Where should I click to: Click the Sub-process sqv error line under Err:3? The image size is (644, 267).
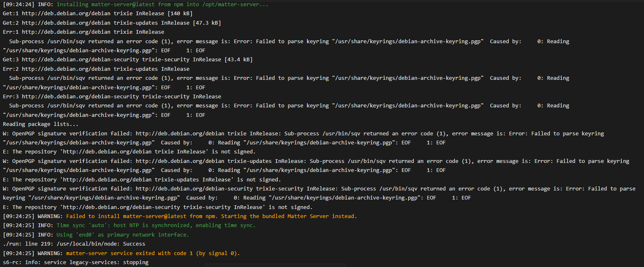[286, 110]
